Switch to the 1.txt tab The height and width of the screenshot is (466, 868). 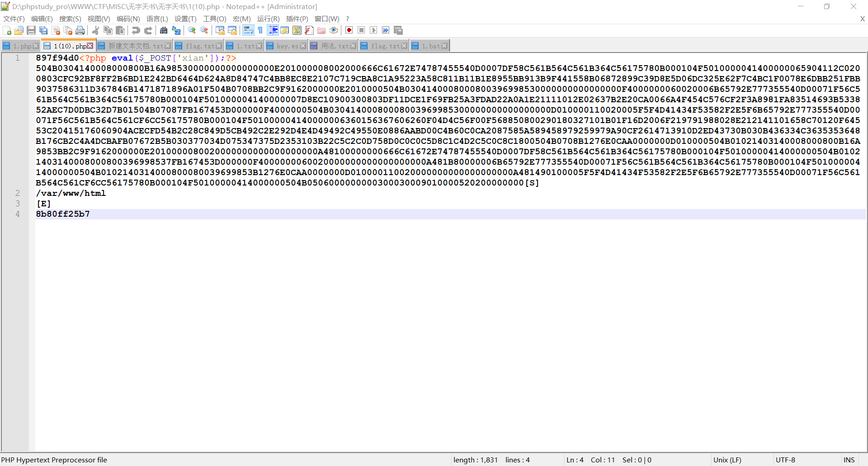[x=244, y=46]
